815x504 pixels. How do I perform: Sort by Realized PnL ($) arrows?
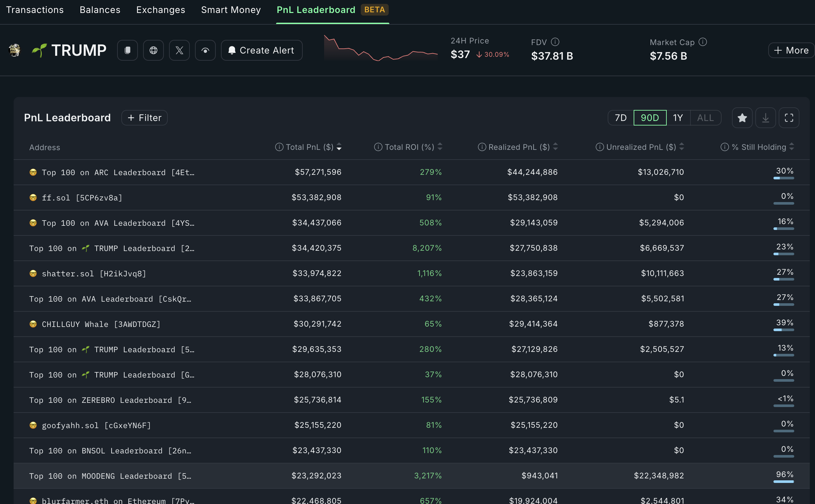coord(555,147)
